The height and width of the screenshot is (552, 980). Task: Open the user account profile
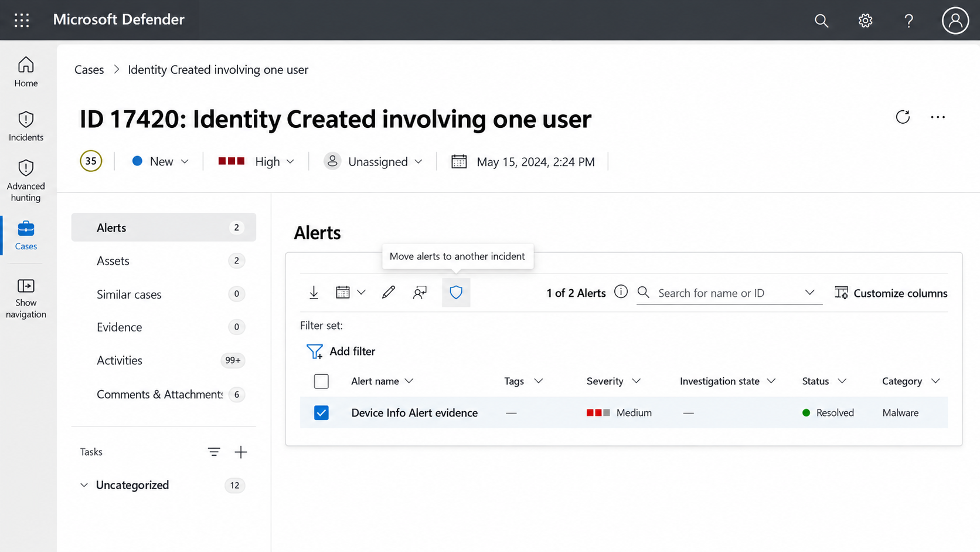tap(955, 21)
